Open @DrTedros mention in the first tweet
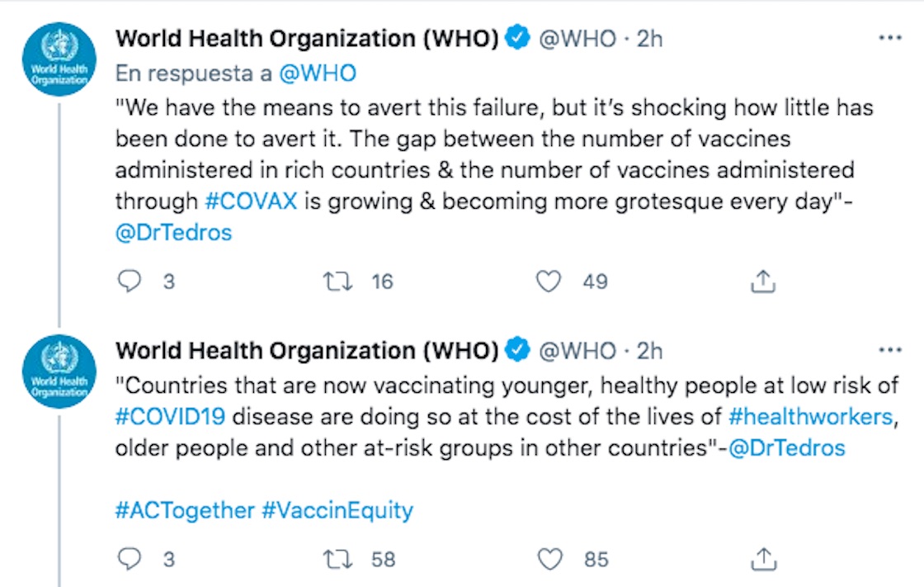924x587 pixels. (x=174, y=233)
